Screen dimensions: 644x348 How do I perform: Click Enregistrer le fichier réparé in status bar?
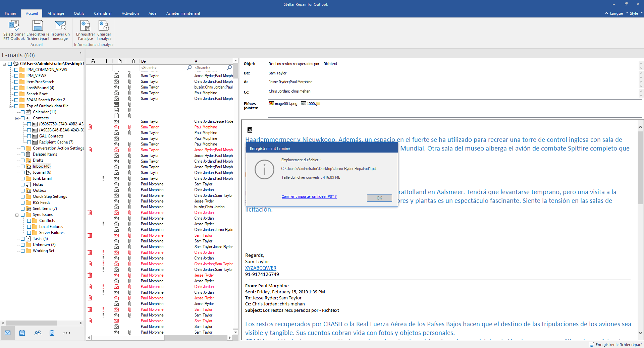coord(619,345)
